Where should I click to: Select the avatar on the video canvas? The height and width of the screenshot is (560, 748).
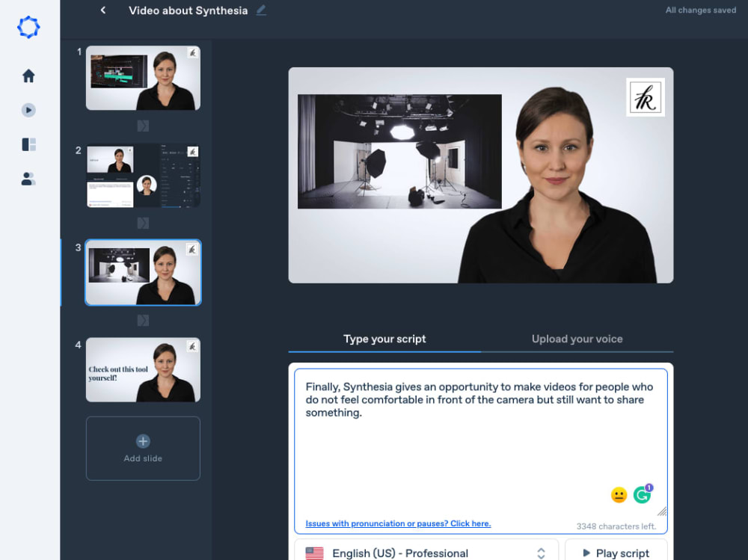tap(557, 185)
